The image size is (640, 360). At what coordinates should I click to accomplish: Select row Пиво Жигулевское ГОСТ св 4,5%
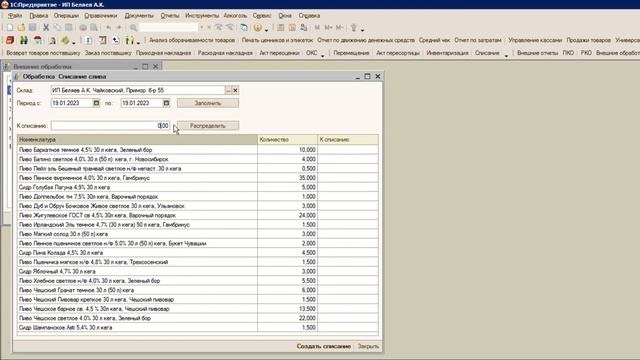pos(198,215)
